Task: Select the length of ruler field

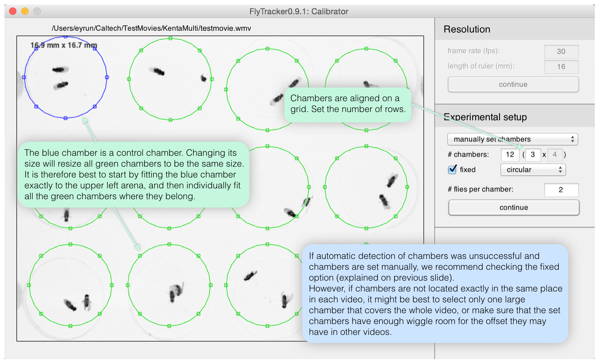Action: point(561,67)
